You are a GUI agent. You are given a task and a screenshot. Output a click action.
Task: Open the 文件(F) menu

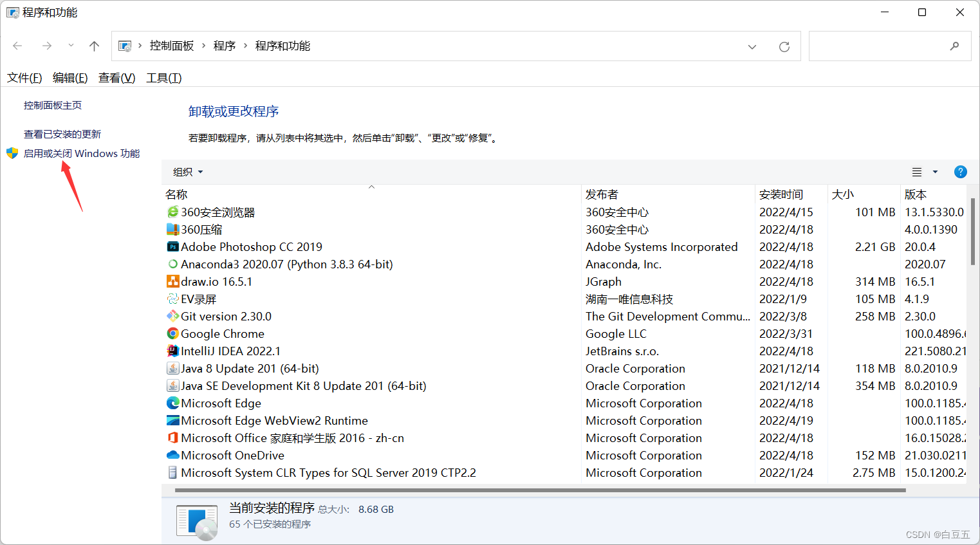[24, 78]
